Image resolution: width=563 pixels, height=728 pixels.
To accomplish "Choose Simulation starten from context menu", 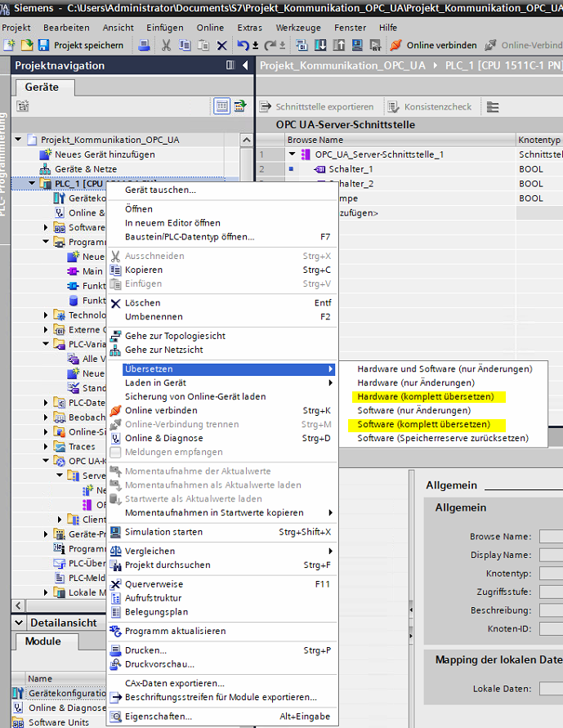I will pos(164,532).
